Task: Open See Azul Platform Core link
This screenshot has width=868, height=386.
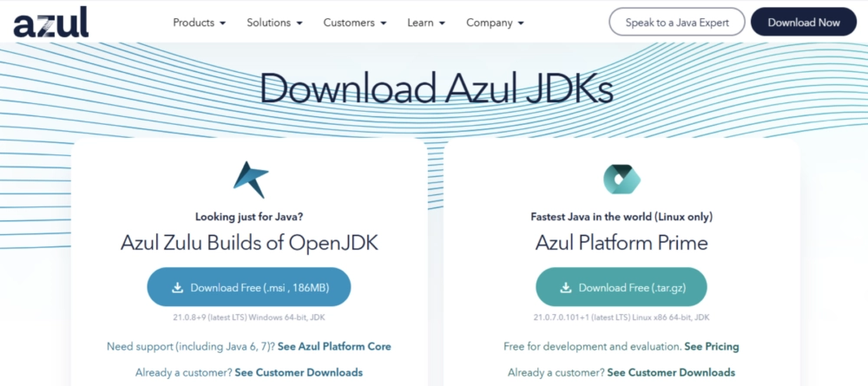Action: (x=334, y=347)
